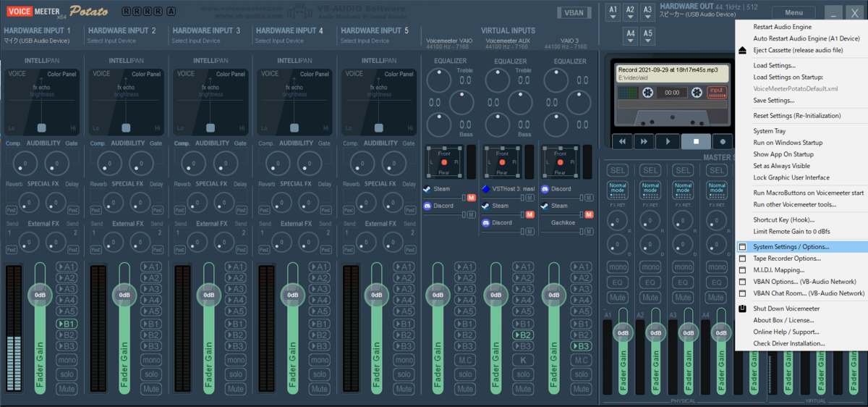868x407 pixels.
Task: Click the Fader Gain of Hardware Input 1
Action: [x=40, y=329]
